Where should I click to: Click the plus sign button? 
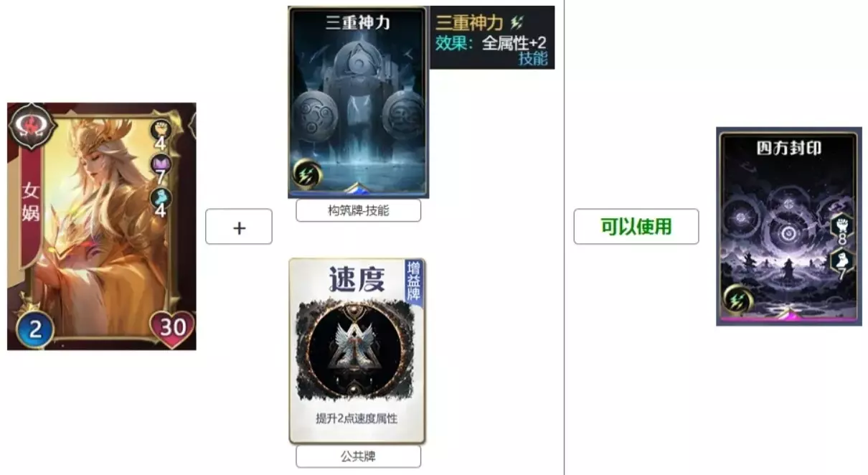click(x=239, y=227)
